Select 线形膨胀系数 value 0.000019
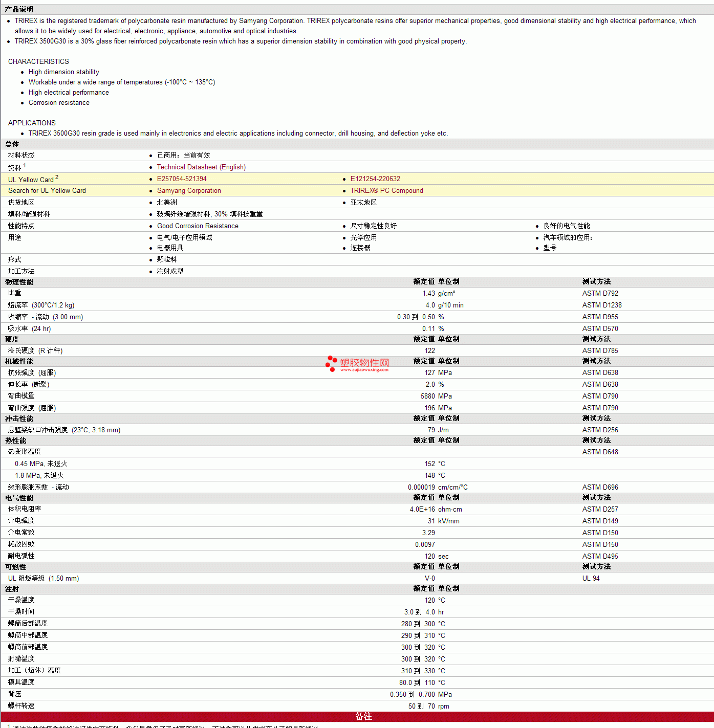 [x=421, y=488]
